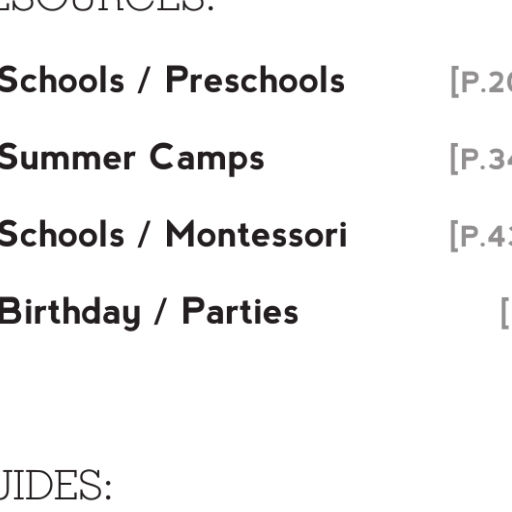Viewport: 512px width, 512px height.
Task: Open the Birthday / Parties contents entry
Action: click(149, 313)
